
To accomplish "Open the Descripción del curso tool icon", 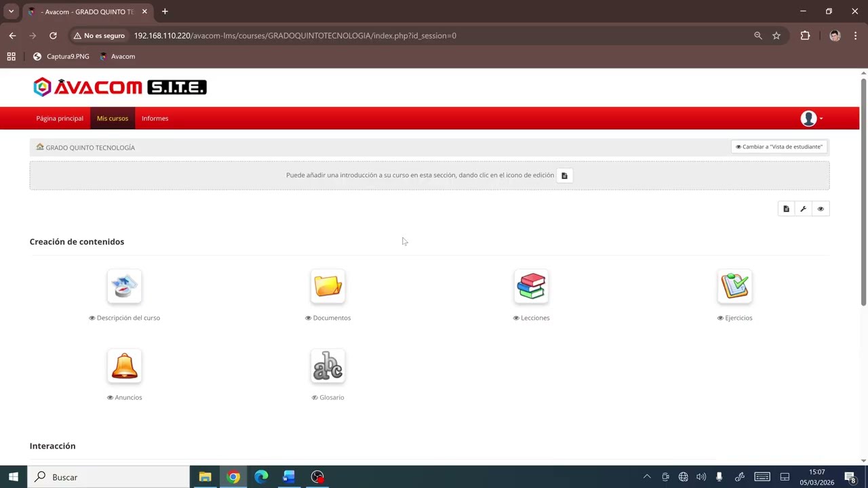I will [124, 286].
